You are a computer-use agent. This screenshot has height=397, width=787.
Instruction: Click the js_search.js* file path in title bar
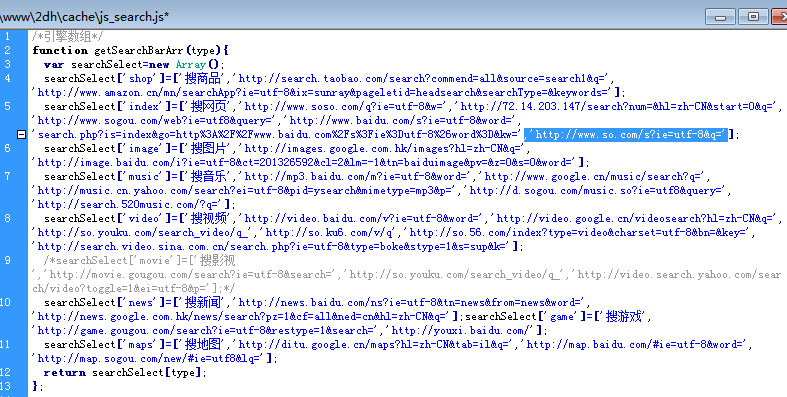tap(84, 17)
